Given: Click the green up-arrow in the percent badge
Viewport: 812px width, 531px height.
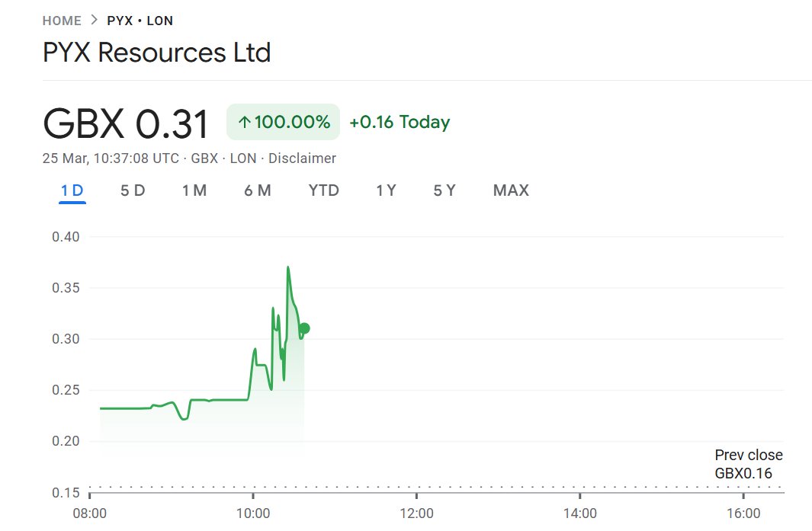Looking at the screenshot, I should coord(244,122).
